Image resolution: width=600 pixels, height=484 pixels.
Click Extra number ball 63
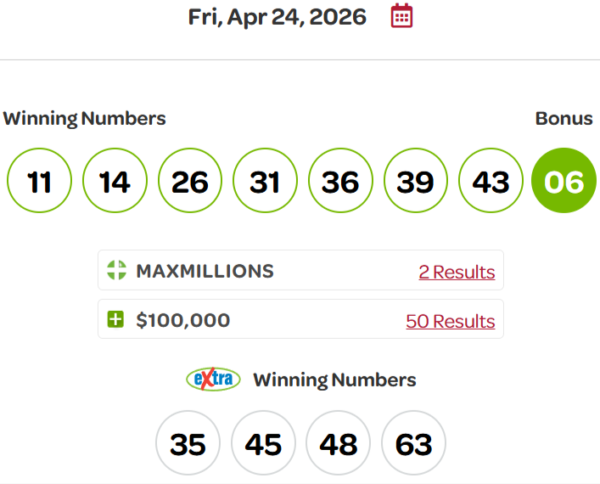(413, 443)
